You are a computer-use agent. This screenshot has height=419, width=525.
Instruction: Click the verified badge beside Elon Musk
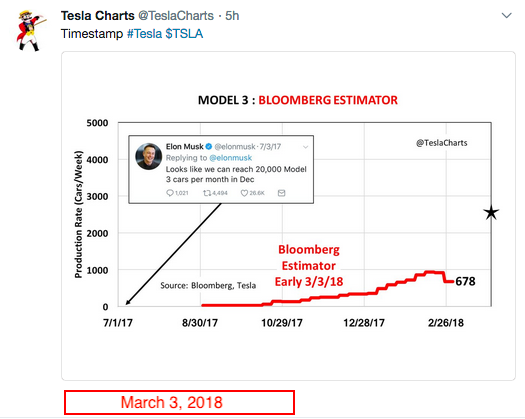coord(209,146)
